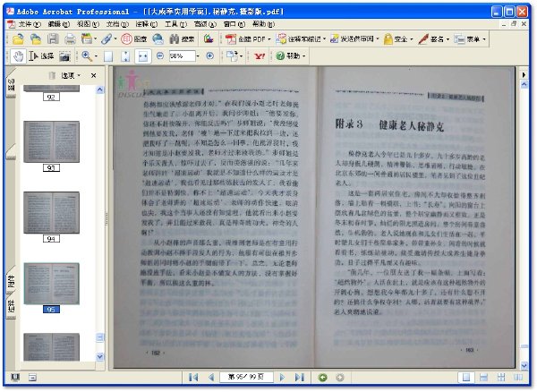This screenshot has height=392, width=537.
Task: Open the 工具 menu
Action: 176,24
